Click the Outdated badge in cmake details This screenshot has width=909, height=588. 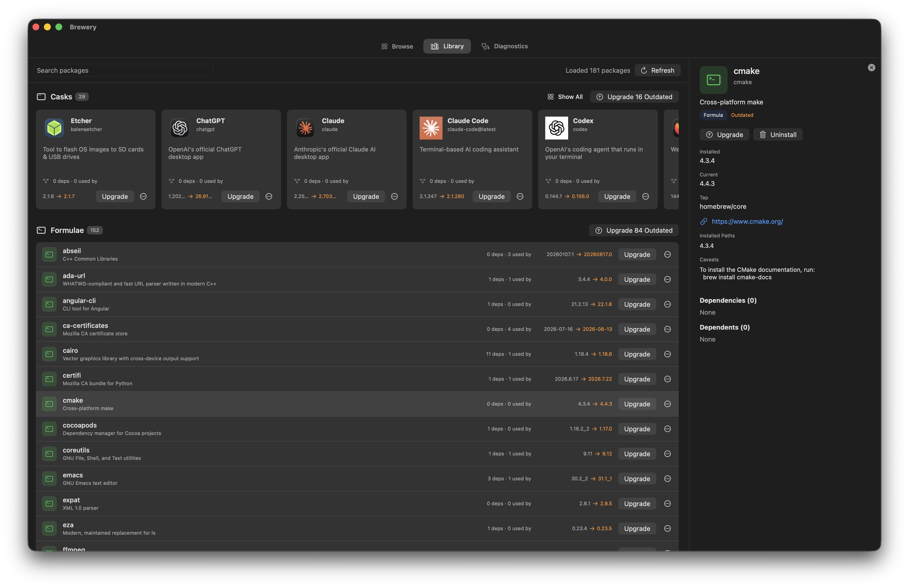742,115
